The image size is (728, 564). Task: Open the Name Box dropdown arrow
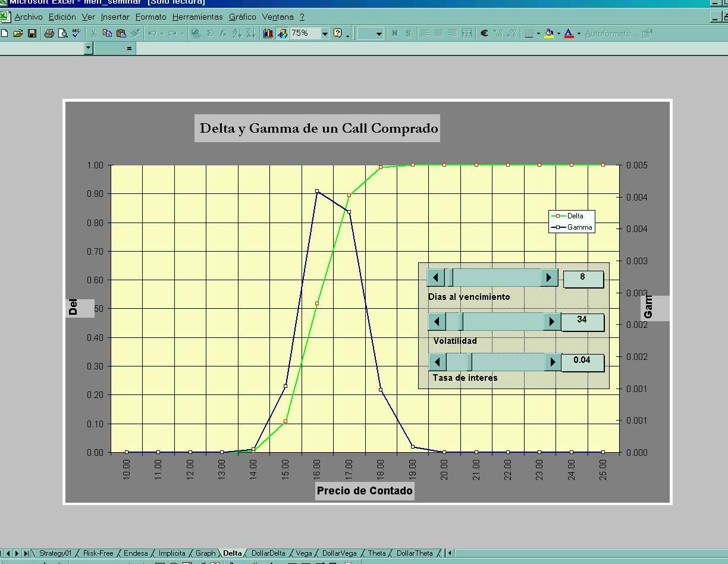coord(89,48)
